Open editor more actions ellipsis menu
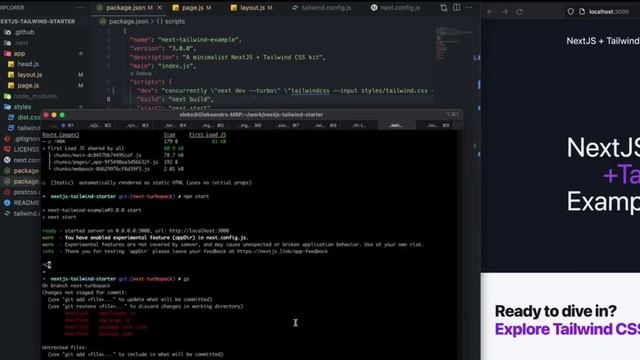 [x=469, y=8]
